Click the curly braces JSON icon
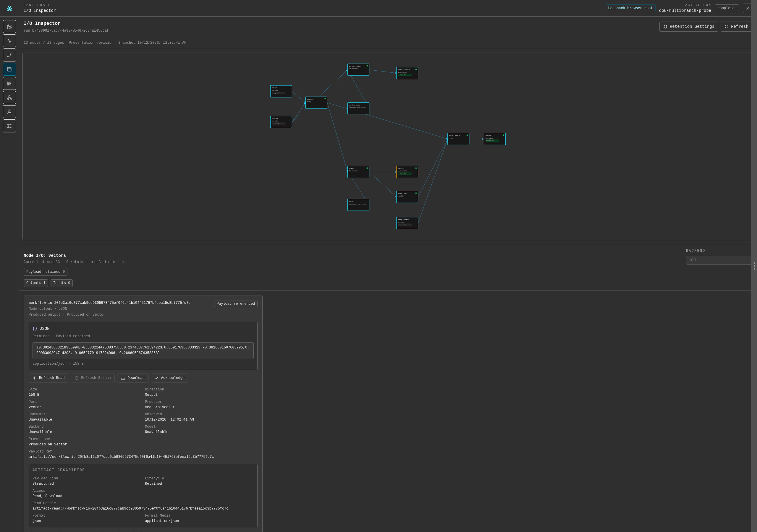This screenshot has height=532, width=757. point(35,329)
